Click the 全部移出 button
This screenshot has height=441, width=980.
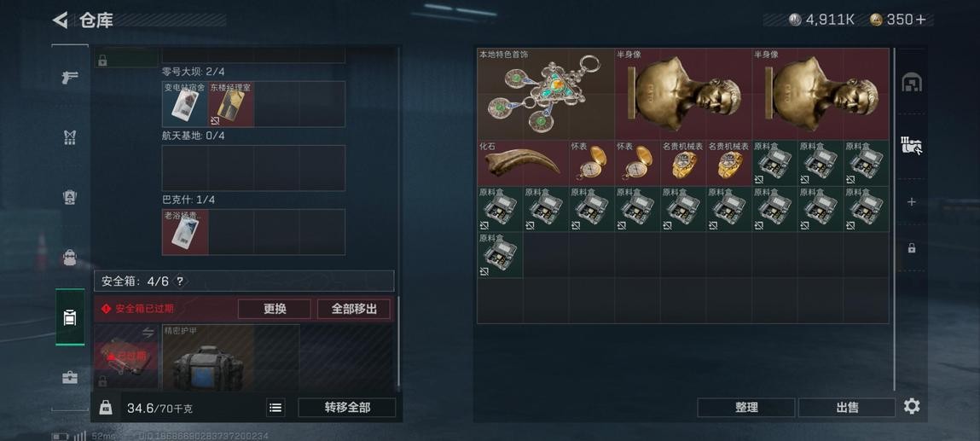pos(354,309)
